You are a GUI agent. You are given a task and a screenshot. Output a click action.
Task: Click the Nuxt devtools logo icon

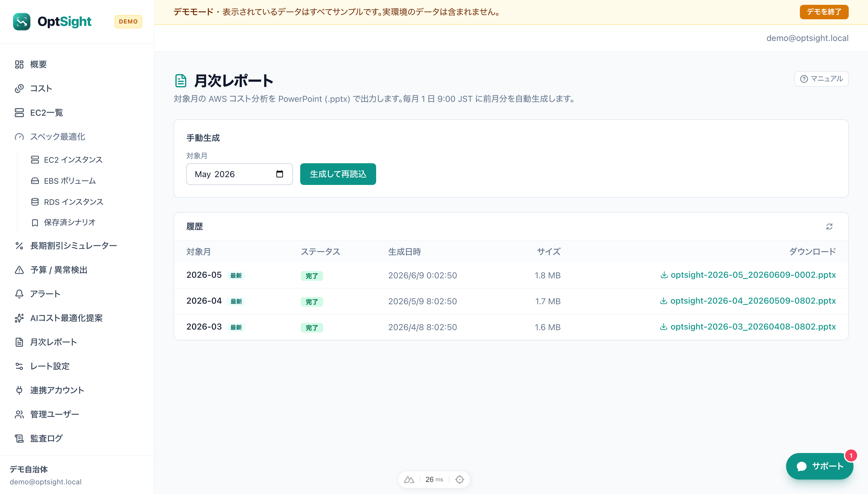tap(409, 480)
